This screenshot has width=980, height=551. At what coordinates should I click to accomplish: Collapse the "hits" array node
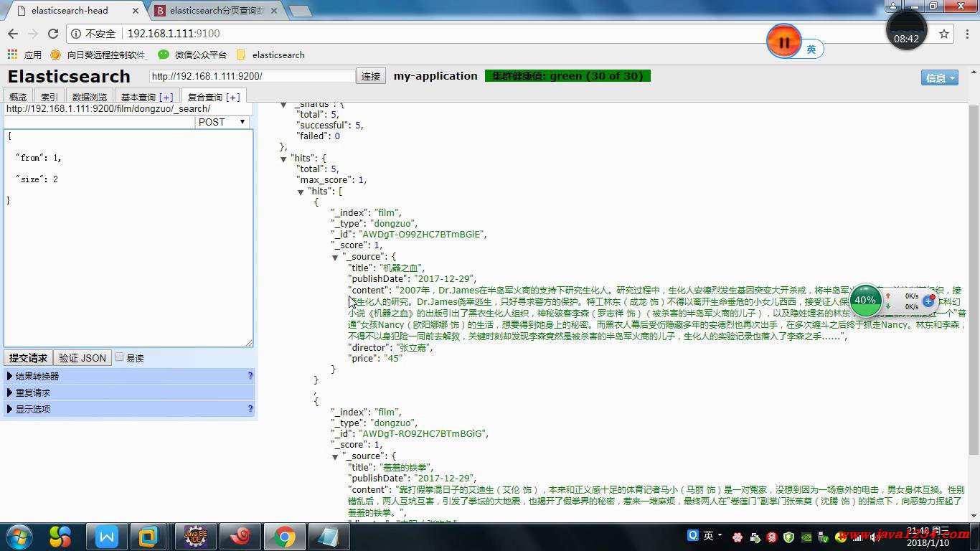pos(301,192)
